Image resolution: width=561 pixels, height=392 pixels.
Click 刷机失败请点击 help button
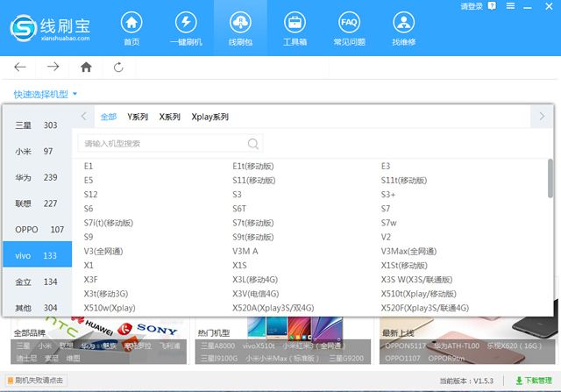pyautogui.click(x=35, y=381)
